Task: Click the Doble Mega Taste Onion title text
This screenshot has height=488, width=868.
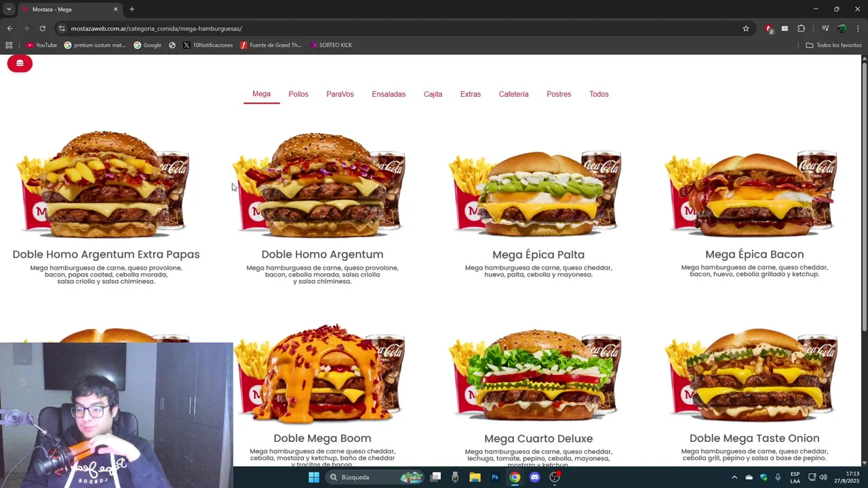Action: pyautogui.click(x=754, y=439)
